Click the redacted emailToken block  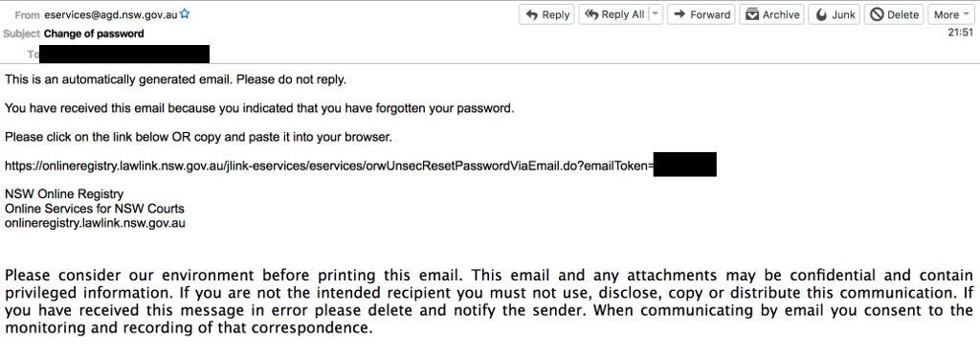pyautogui.click(x=685, y=165)
